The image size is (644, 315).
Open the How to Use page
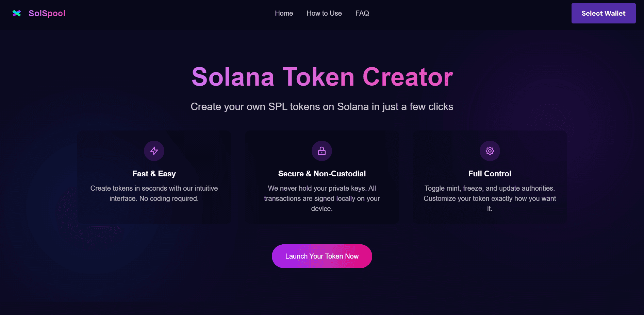(x=324, y=13)
